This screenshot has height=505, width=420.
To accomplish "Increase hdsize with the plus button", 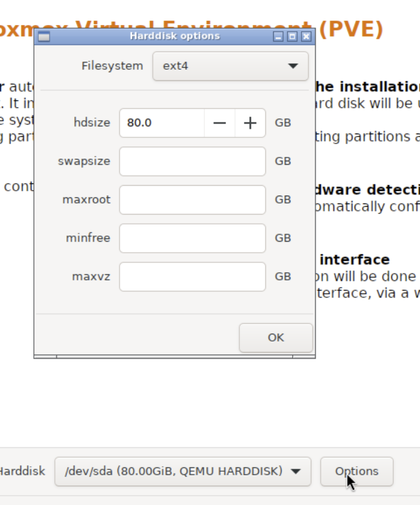I will tap(250, 123).
